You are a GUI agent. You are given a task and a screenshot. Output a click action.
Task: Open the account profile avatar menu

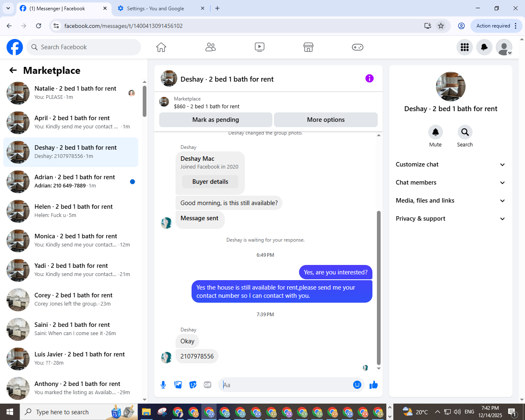tap(504, 47)
